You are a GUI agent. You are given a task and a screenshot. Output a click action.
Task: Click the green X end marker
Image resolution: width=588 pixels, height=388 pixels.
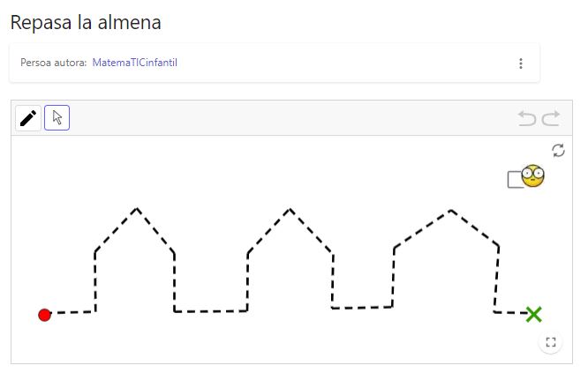tap(533, 315)
